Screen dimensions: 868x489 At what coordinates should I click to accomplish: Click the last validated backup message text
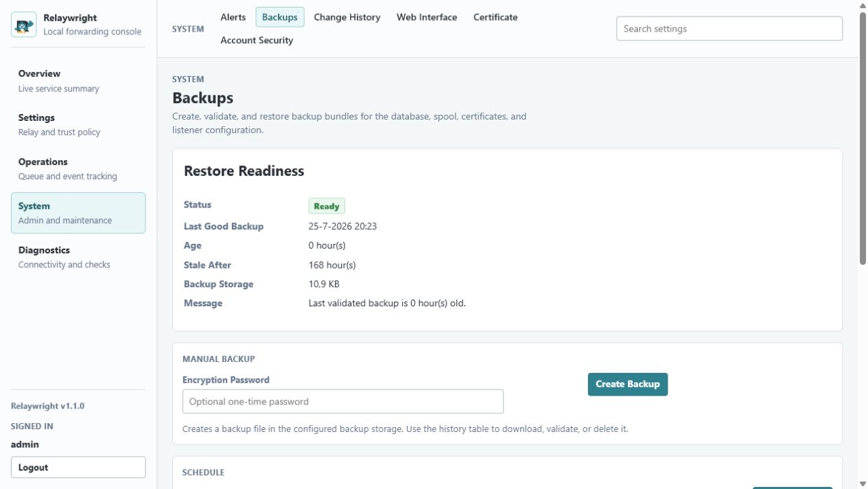(387, 303)
